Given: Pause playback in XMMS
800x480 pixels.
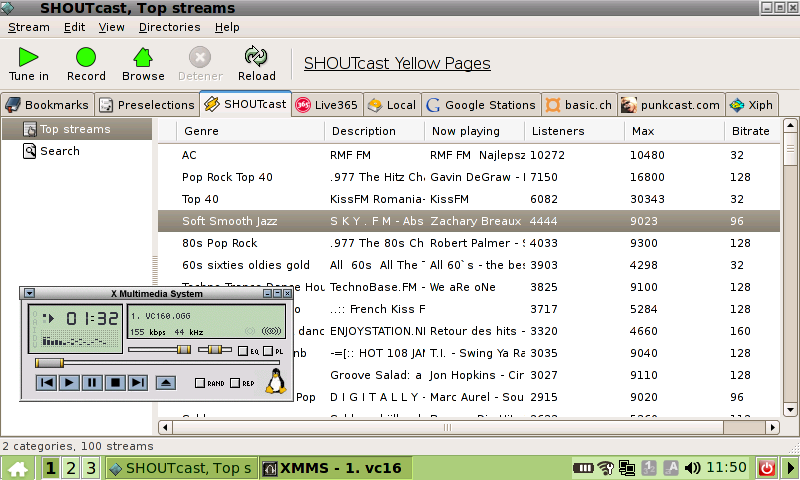Looking at the screenshot, I should (92, 383).
